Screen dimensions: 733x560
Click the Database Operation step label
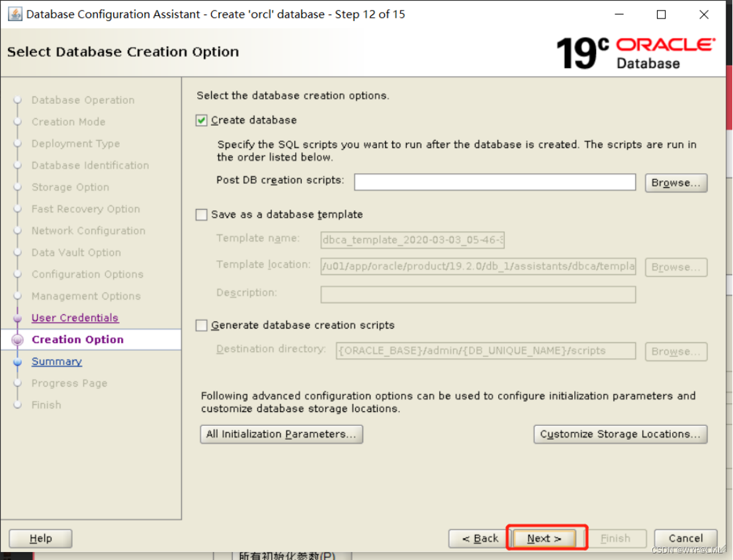[83, 100]
